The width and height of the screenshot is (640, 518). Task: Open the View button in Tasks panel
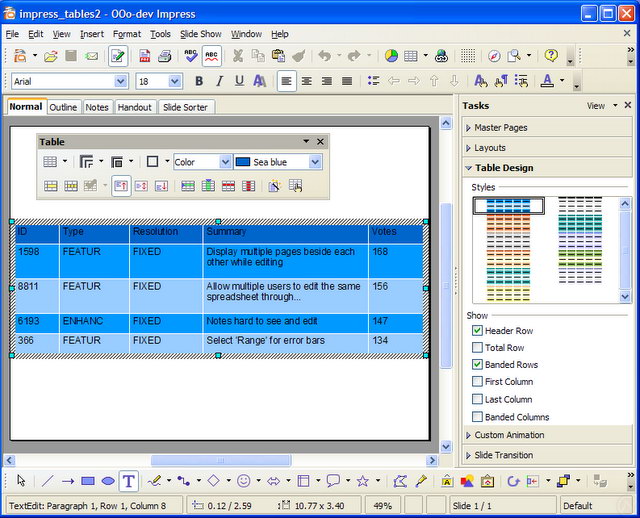click(596, 106)
